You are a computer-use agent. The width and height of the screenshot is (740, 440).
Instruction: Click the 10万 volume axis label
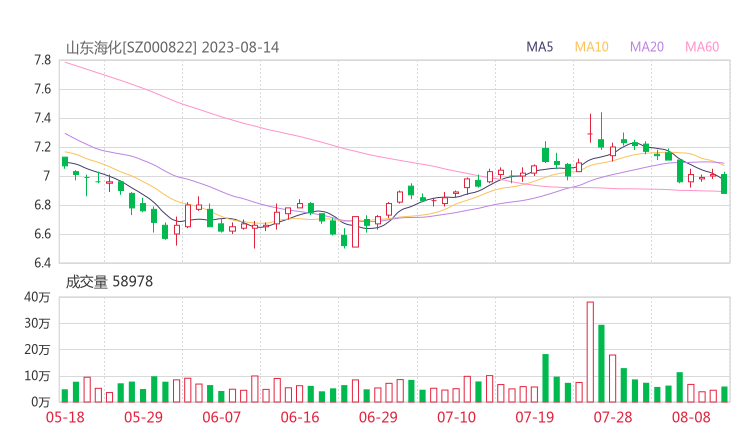click(39, 376)
